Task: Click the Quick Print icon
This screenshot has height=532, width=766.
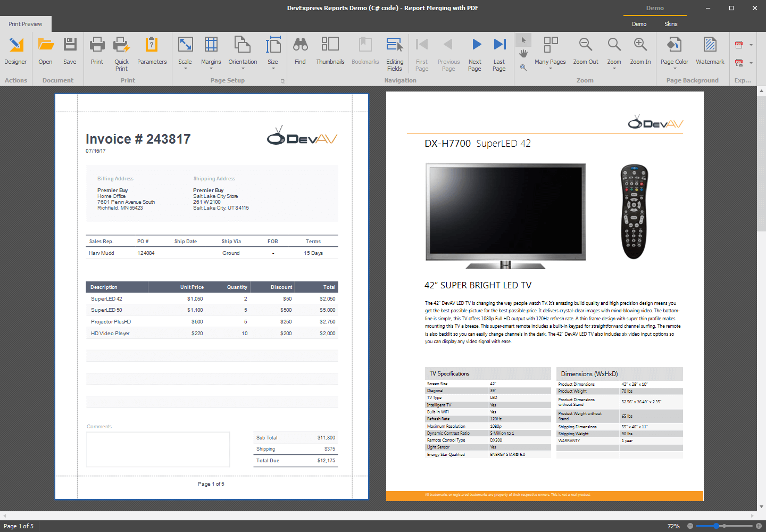Action: [121, 51]
